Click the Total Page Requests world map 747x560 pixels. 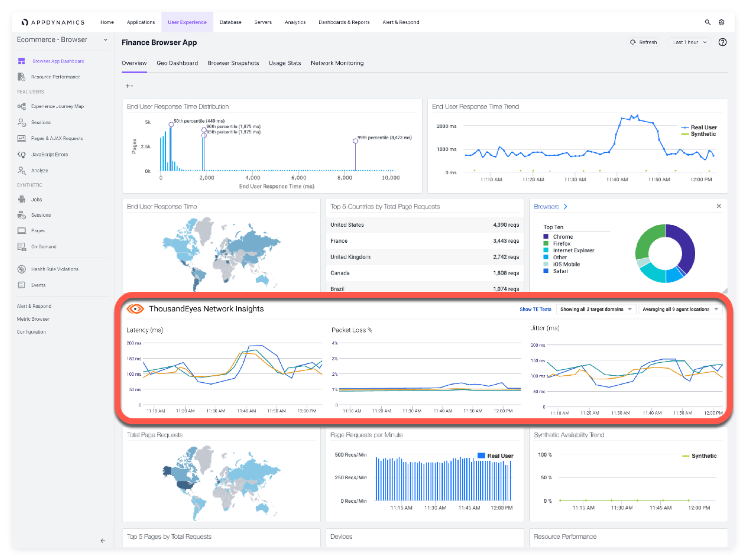(x=221, y=483)
